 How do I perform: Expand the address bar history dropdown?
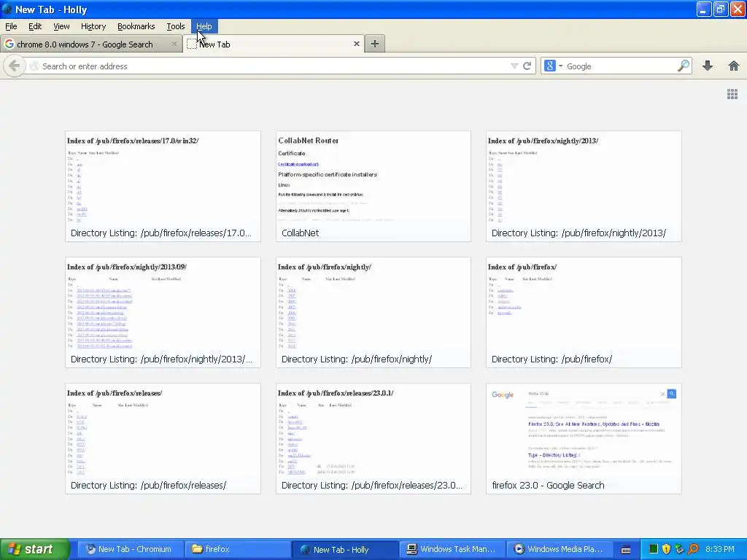click(x=514, y=66)
